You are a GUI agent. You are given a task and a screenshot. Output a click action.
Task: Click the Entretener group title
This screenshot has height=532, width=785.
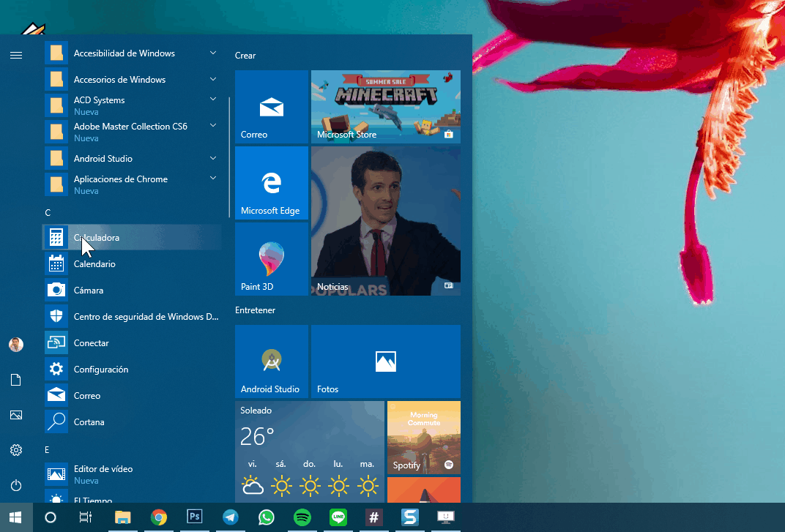click(x=256, y=310)
